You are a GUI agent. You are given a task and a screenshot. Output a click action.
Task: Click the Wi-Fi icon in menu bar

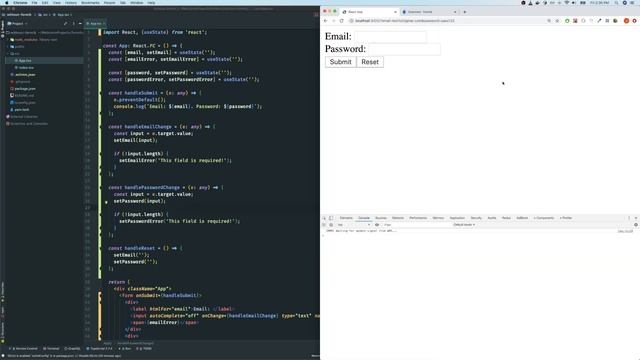pyautogui.click(x=567, y=3)
